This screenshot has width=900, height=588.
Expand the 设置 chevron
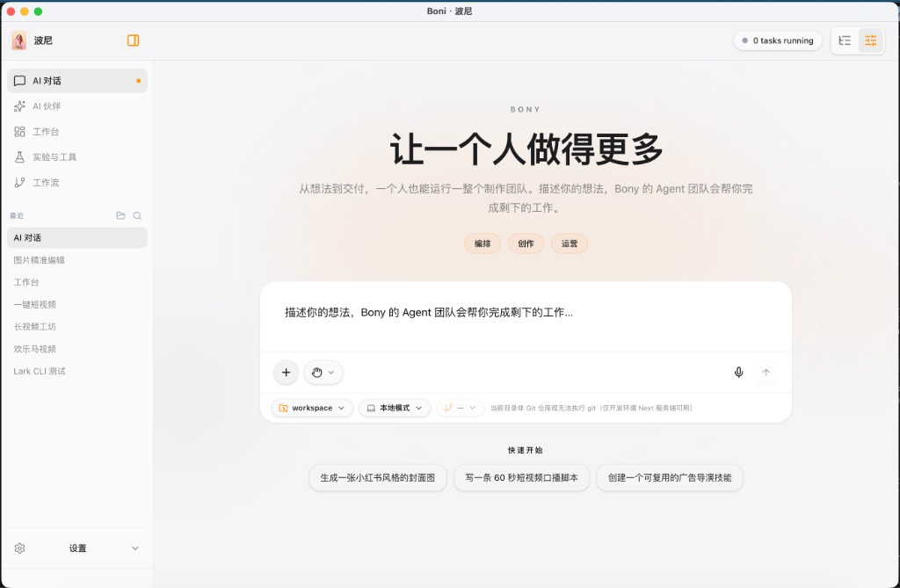(134, 548)
